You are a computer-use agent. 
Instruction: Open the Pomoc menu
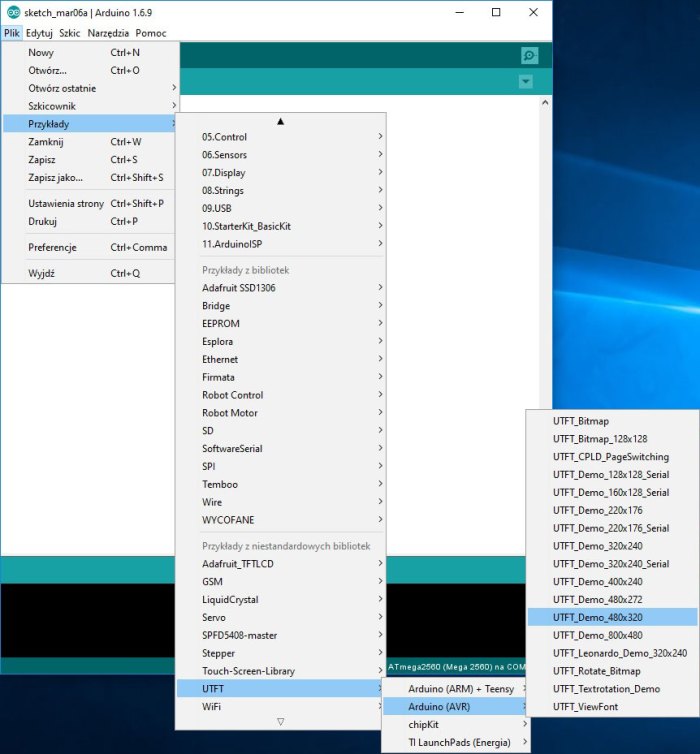[x=151, y=33]
